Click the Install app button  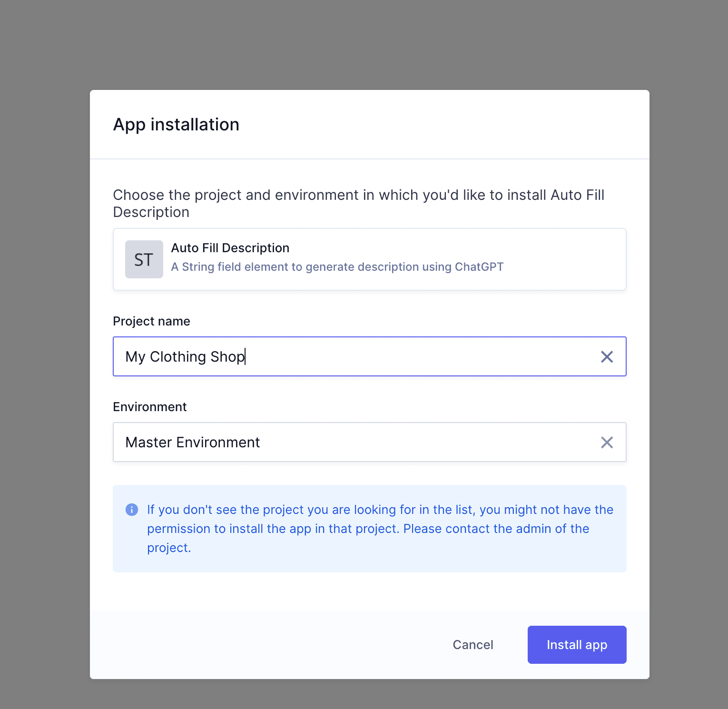tap(577, 644)
